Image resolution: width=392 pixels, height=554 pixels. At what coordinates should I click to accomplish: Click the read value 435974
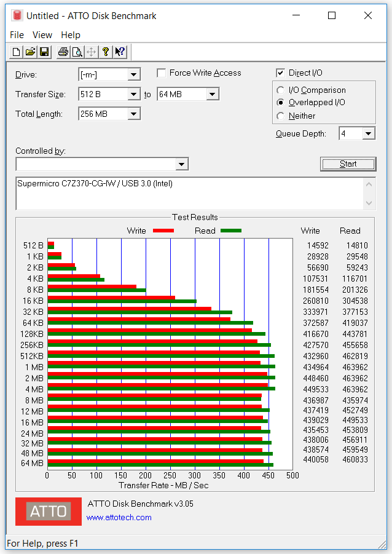[355, 400]
